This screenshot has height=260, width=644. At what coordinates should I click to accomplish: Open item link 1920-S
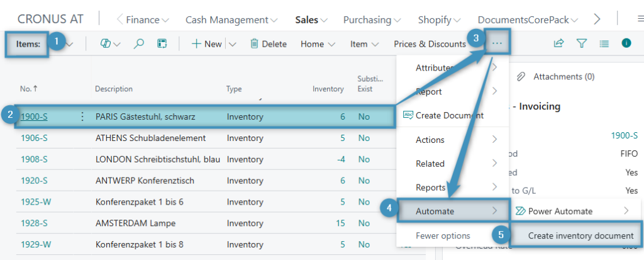pos(34,181)
